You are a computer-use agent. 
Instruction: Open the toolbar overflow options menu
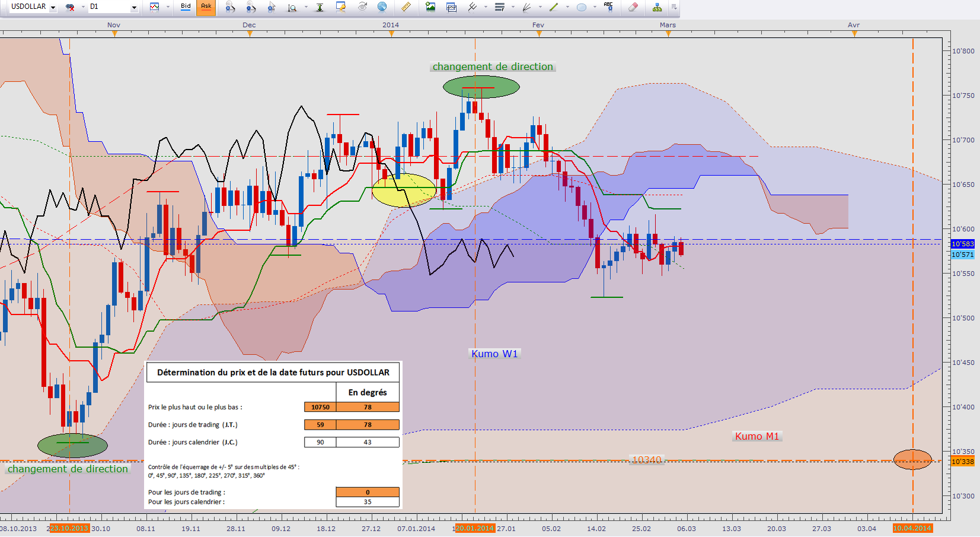pyautogui.click(x=674, y=7)
